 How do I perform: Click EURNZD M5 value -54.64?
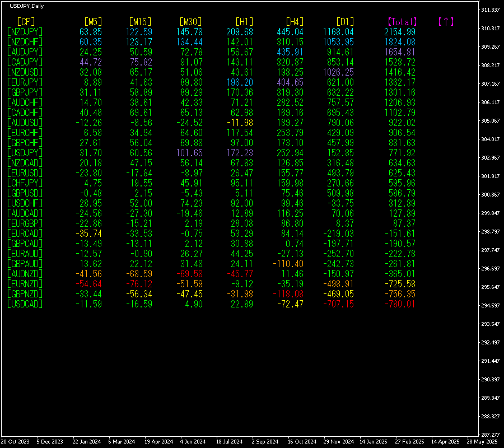pos(88,284)
